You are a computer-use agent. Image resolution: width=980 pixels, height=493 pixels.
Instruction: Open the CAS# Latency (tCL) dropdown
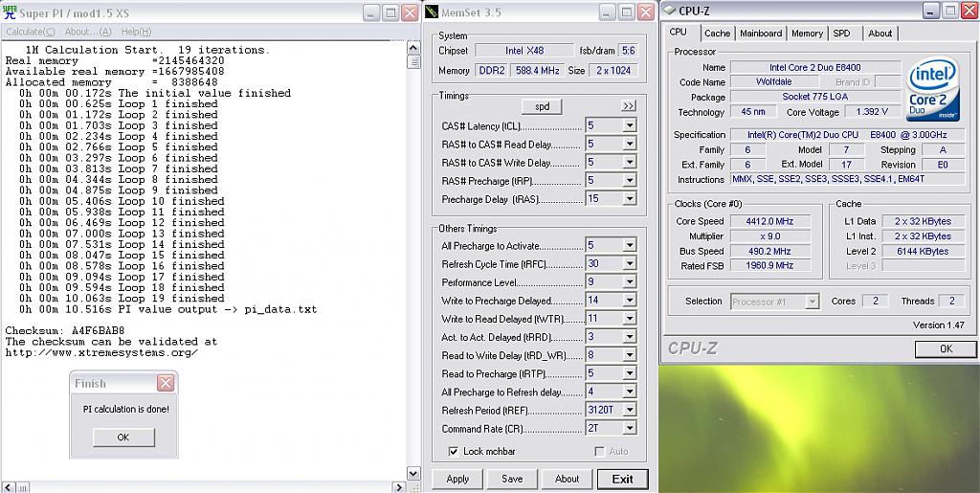(630, 125)
